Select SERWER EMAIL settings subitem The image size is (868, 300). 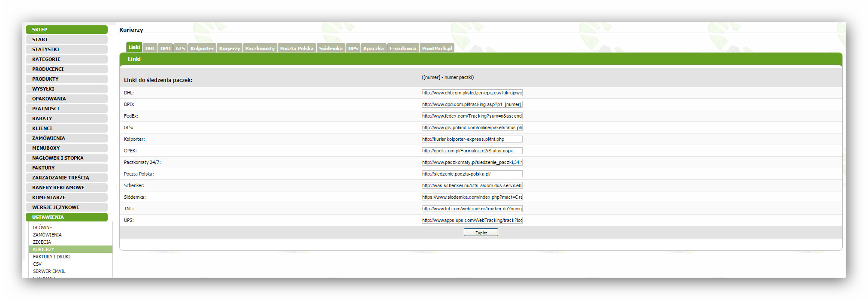pos(49,271)
